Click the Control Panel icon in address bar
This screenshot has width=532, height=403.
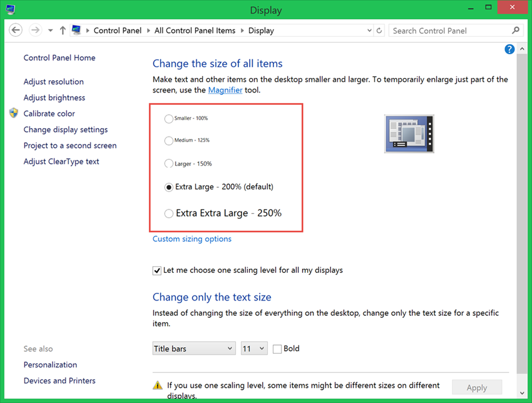[x=77, y=30]
